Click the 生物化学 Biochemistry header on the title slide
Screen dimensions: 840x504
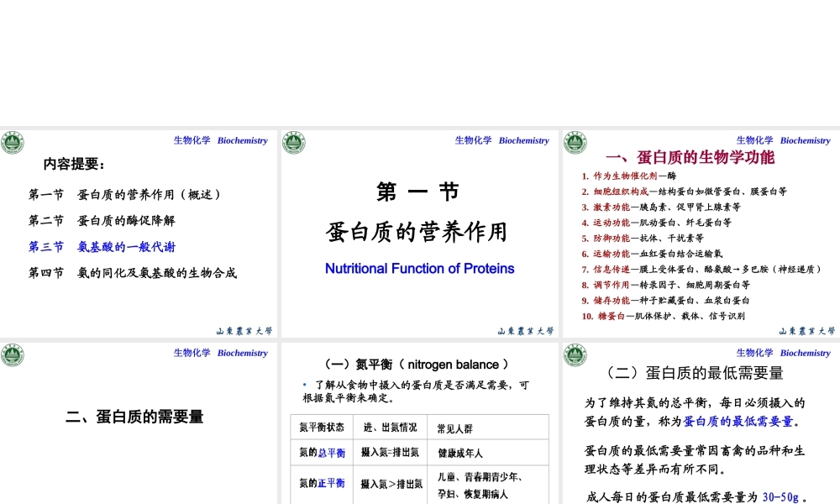point(501,140)
